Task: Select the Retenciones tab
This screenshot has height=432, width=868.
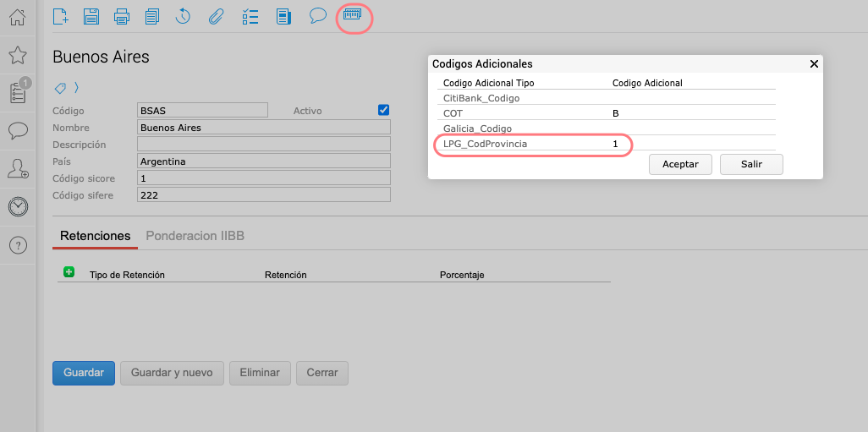Action: [x=95, y=236]
